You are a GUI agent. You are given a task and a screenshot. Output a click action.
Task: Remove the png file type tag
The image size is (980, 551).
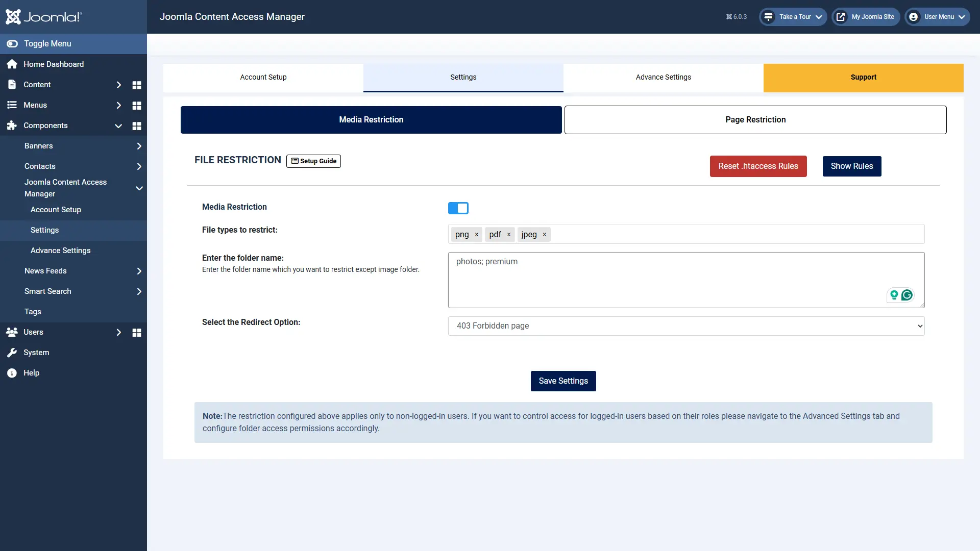coord(477,235)
